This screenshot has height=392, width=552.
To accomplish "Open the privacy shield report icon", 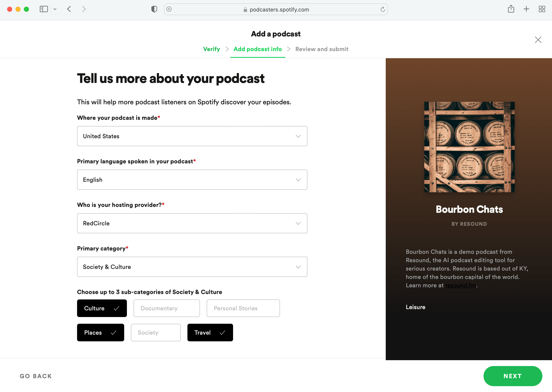I will click(x=154, y=9).
